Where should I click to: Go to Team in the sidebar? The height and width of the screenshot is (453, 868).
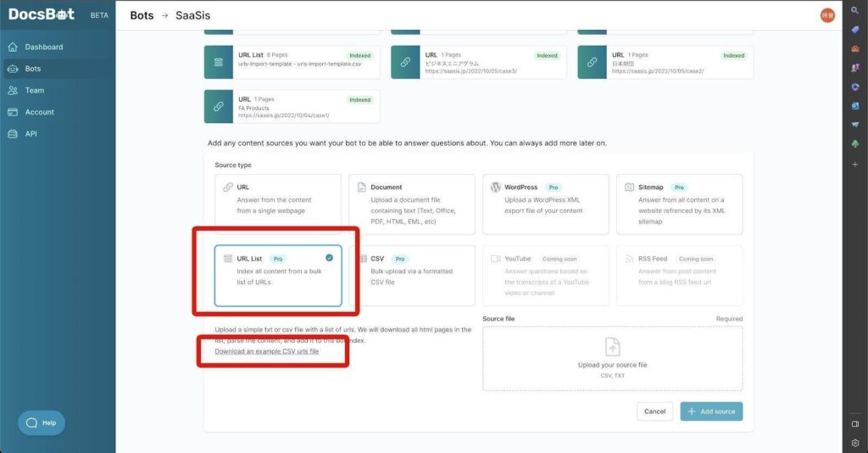[x=34, y=90]
